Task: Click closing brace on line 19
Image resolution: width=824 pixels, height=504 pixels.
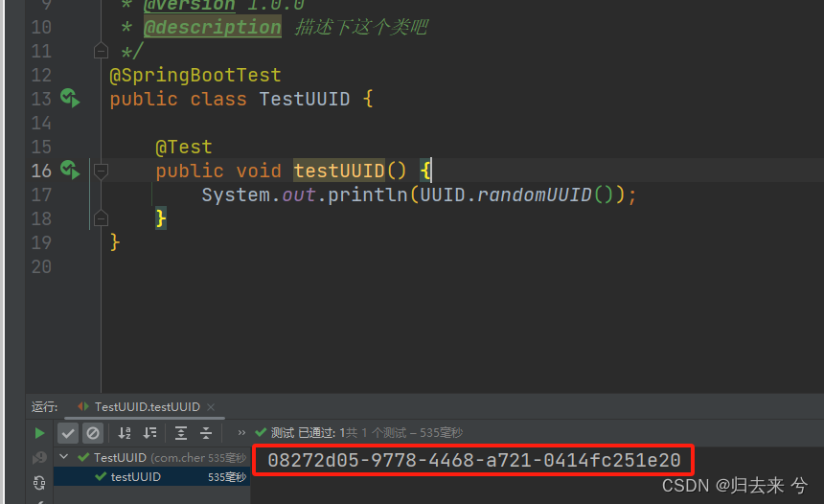Action: (x=115, y=242)
